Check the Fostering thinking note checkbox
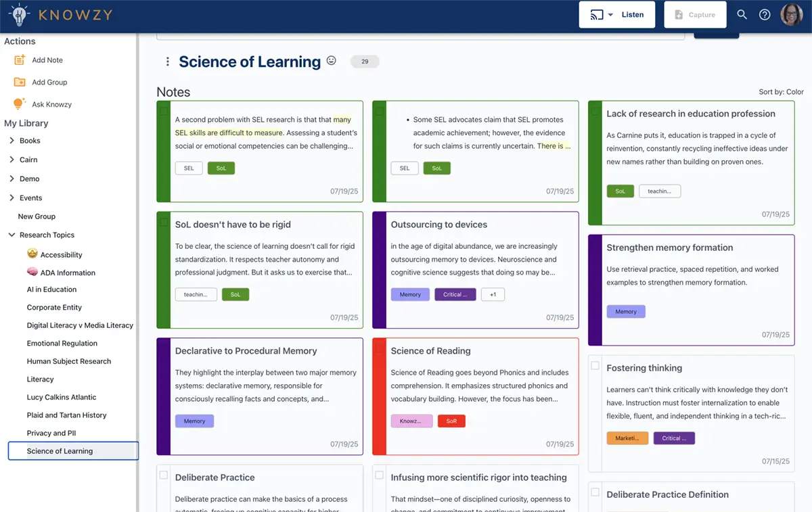812x512 pixels. point(595,366)
